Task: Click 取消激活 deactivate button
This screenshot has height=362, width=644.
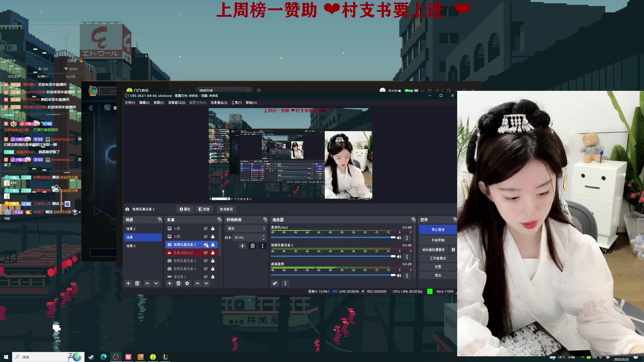Action: 226,209
